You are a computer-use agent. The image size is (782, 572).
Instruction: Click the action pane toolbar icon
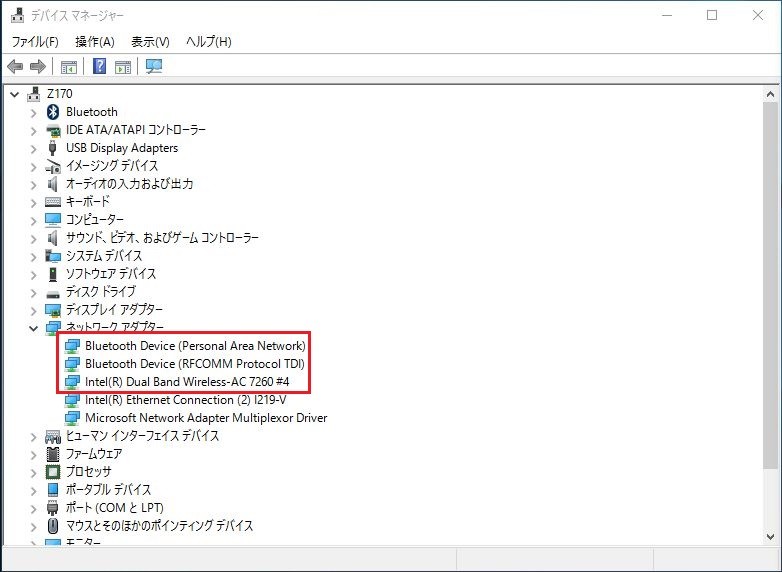[123, 66]
